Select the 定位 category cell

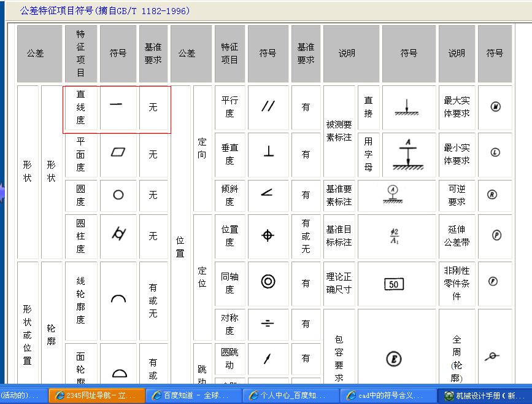point(202,277)
